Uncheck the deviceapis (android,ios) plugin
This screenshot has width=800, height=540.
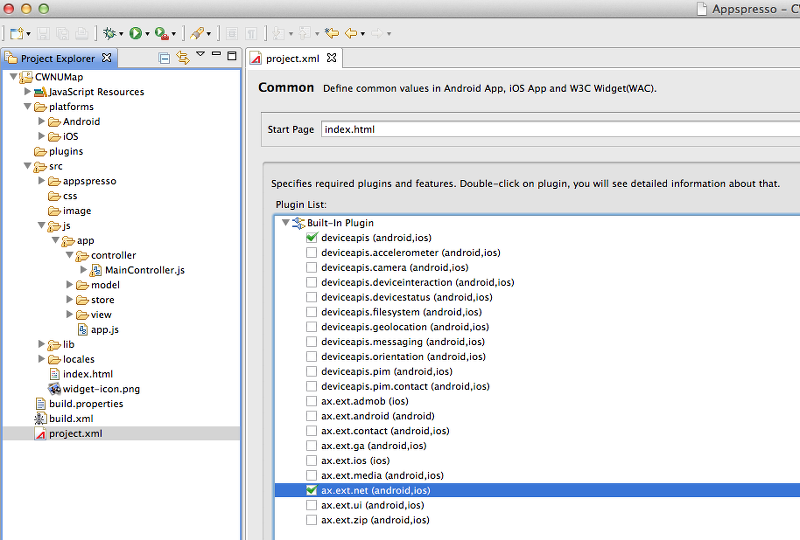coord(311,237)
